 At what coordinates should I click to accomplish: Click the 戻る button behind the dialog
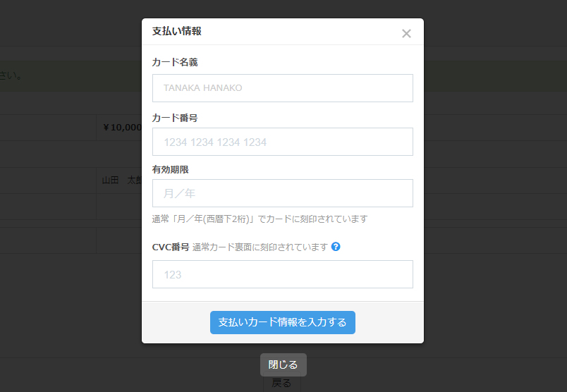pos(281,384)
